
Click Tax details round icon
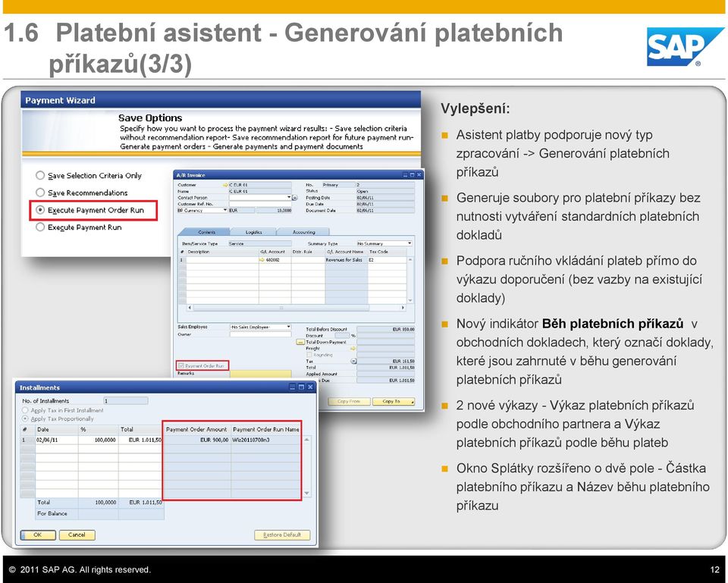353,361
